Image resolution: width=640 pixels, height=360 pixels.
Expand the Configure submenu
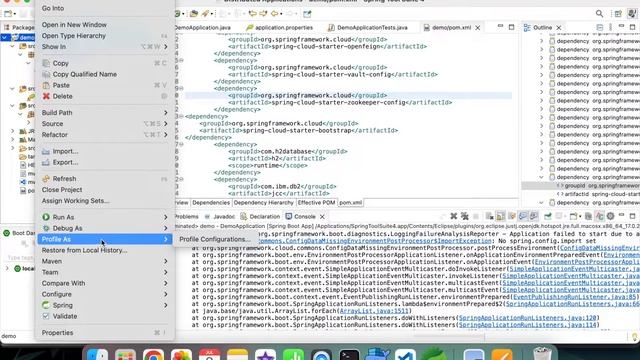105,294
